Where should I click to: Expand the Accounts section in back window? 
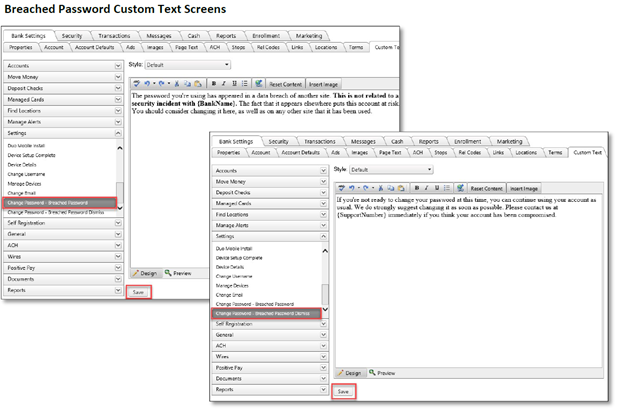120,65
